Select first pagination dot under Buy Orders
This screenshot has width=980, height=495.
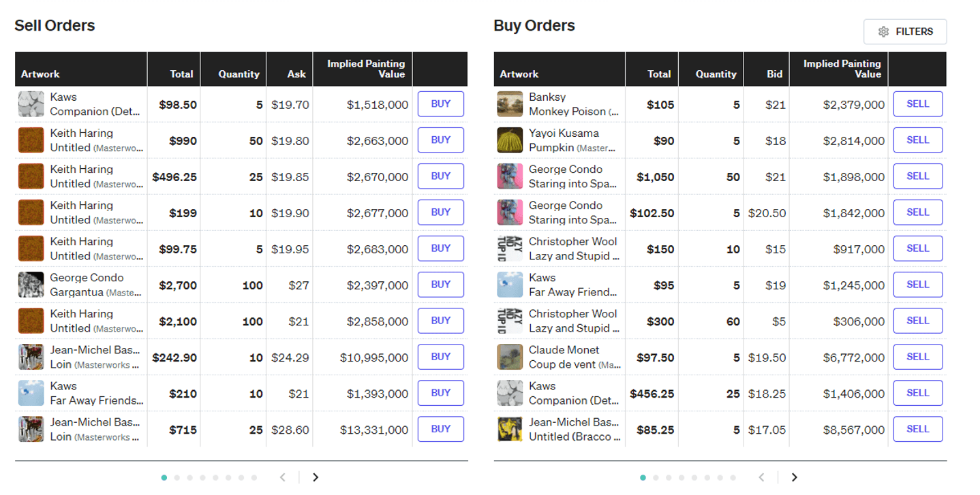click(x=643, y=478)
